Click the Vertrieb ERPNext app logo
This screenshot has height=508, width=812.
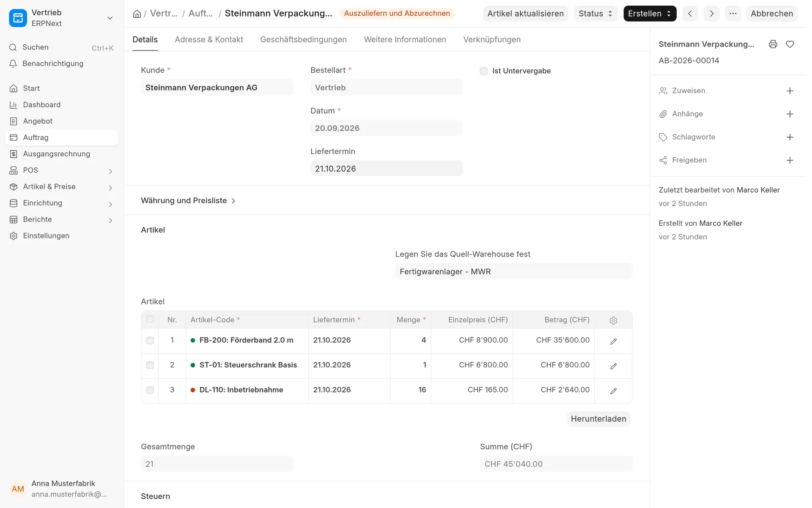click(x=18, y=18)
